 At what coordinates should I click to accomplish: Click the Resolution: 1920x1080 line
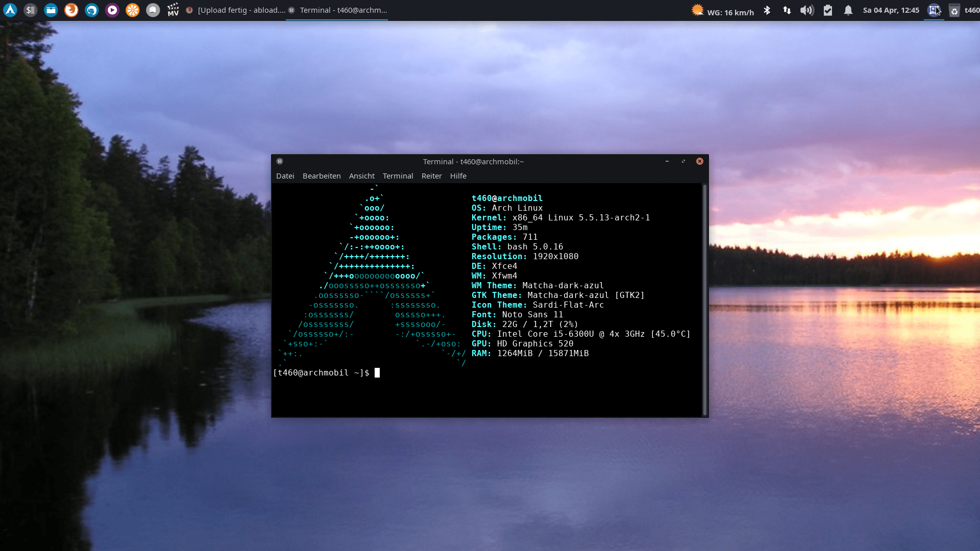click(525, 257)
